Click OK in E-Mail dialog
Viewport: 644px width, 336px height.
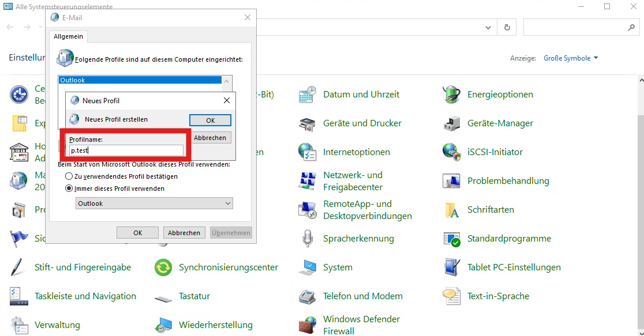point(137,233)
